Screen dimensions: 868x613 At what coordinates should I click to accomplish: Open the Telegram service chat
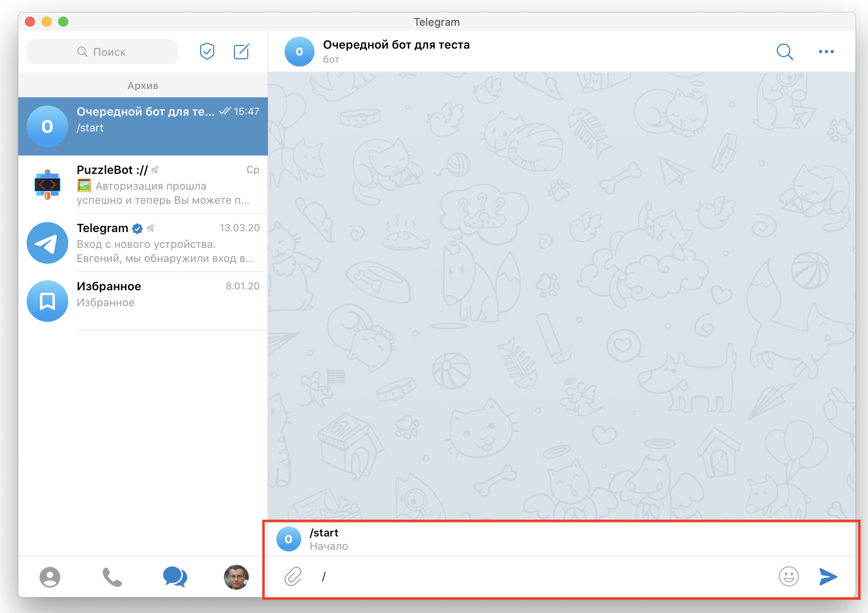click(143, 243)
